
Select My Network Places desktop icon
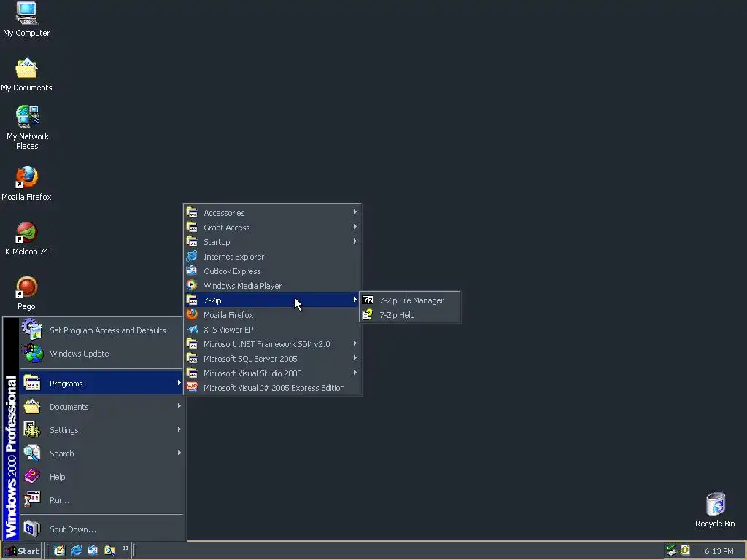pyautogui.click(x=27, y=128)
